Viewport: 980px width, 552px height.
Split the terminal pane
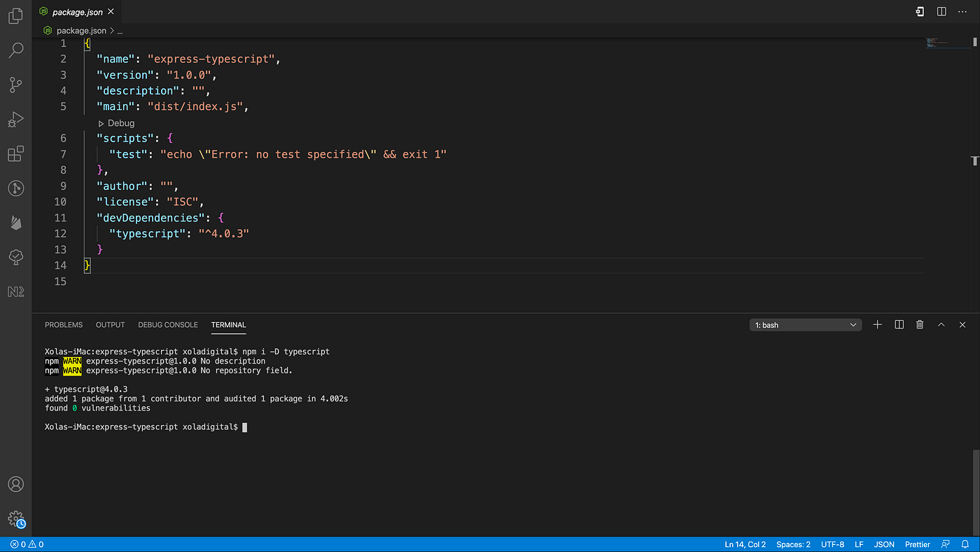[x=899, y=324]
